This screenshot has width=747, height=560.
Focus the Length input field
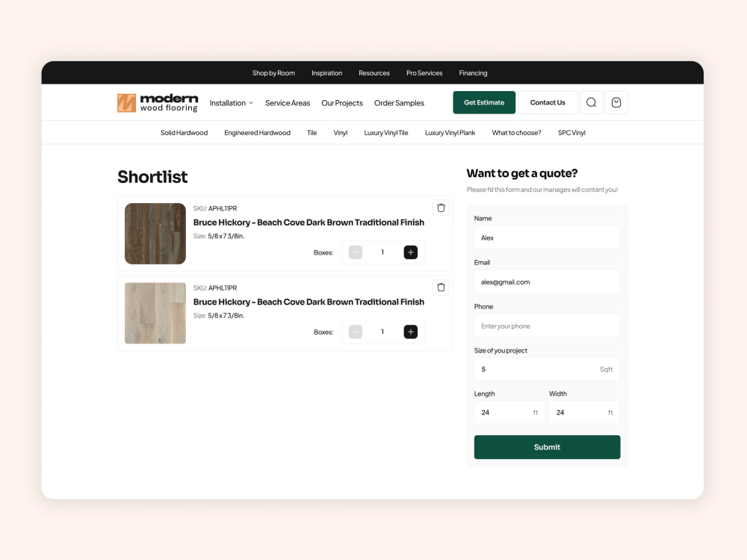pos(509,412)
